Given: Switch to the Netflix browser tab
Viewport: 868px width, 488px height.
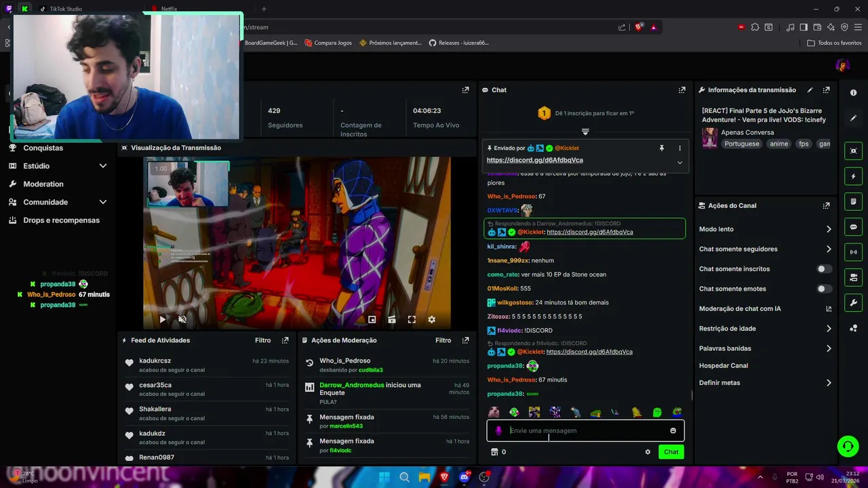Looking at the screenshot, I should click(x=169, y=9).
